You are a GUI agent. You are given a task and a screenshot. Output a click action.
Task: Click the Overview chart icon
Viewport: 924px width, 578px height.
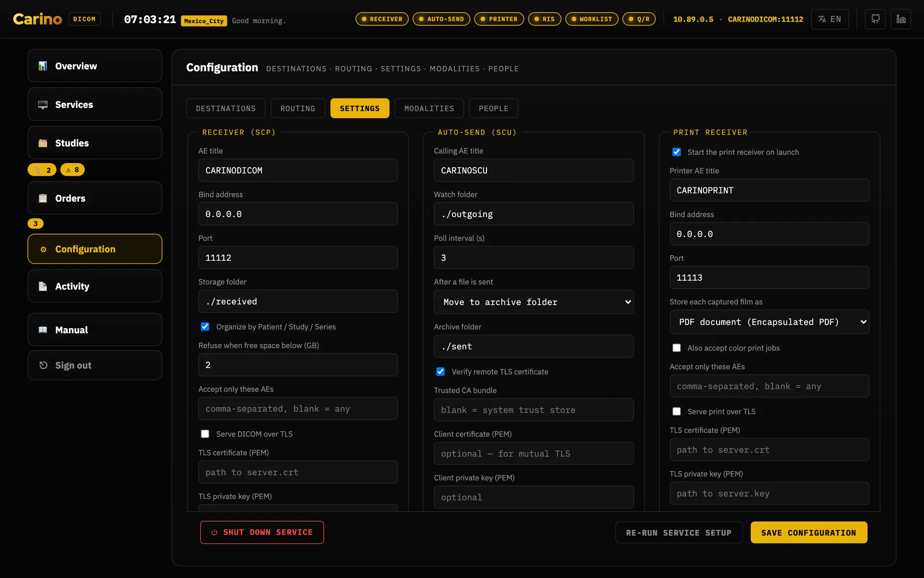(x=43, y=66)
